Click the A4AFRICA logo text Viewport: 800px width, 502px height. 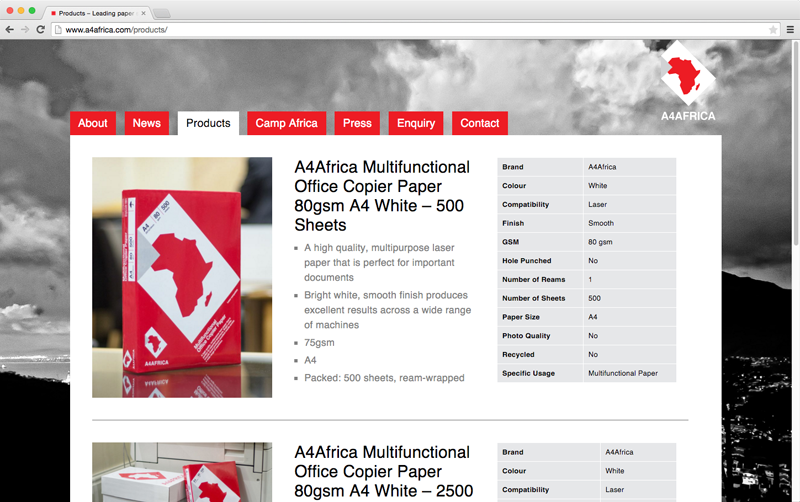click(688, 116)
